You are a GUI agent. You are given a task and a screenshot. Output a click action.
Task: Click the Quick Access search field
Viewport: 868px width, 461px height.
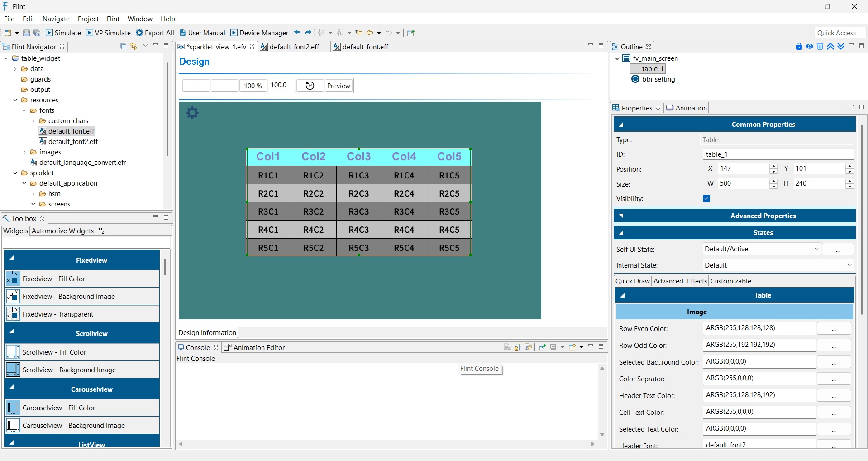point(840,33)
